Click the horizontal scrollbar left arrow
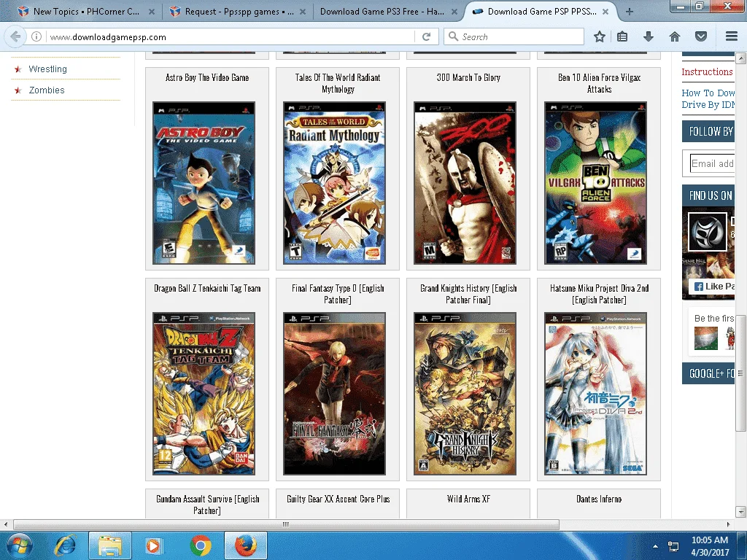This screenshot has width=747, height=560. 6,524
